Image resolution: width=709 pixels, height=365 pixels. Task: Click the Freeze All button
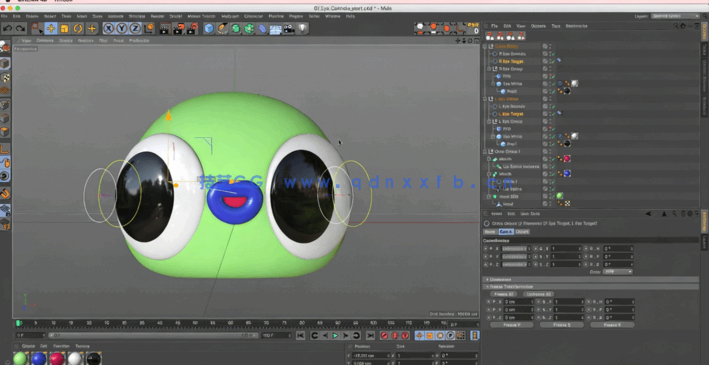pyautogui.click(x=503, y=294)
